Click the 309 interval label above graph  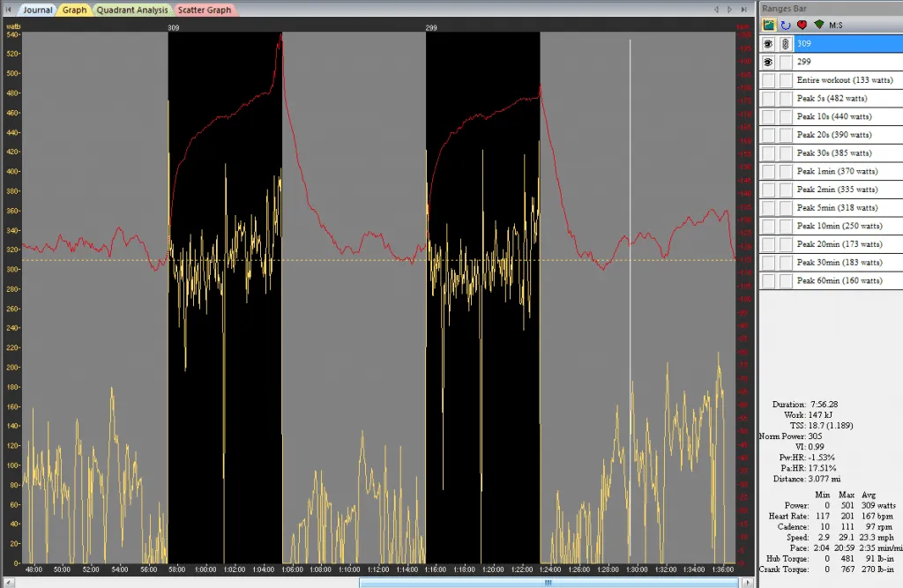pyautogui.click(x=174, y=27)
